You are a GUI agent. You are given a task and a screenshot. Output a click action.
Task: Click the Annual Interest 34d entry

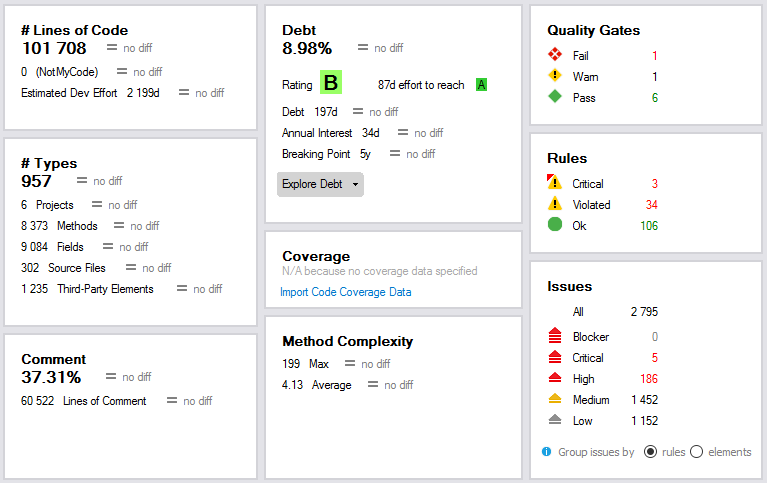331,133
